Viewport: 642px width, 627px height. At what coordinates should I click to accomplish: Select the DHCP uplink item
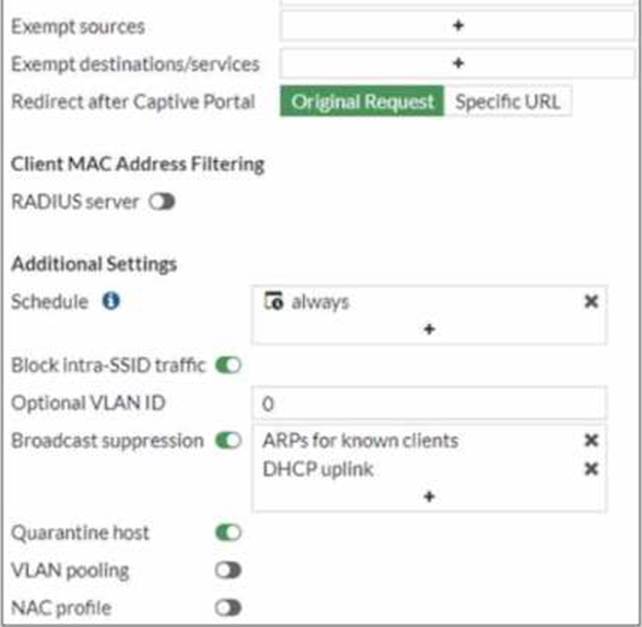click(x=317, y=469)
